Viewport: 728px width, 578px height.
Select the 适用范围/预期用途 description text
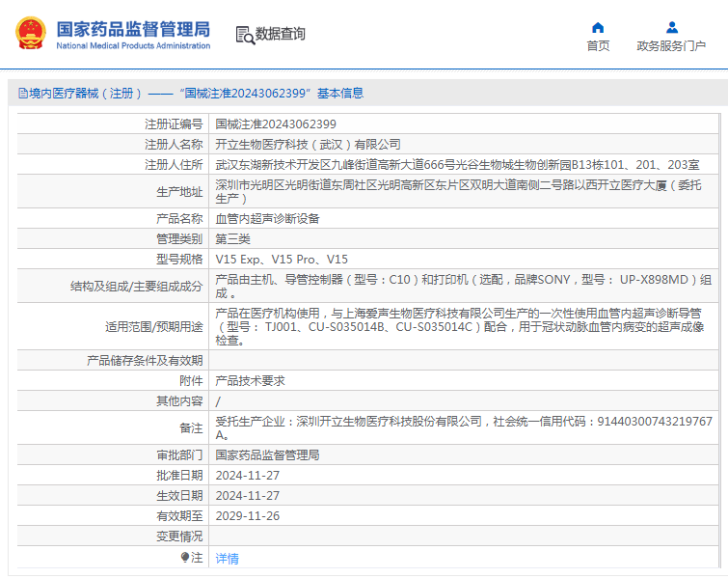(x=460, y=327)
